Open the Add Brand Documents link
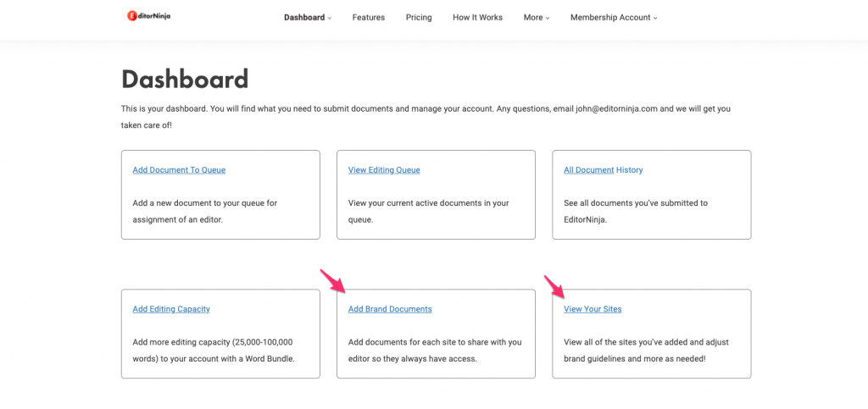Viewport: 868px width, 409px height. 390,309
